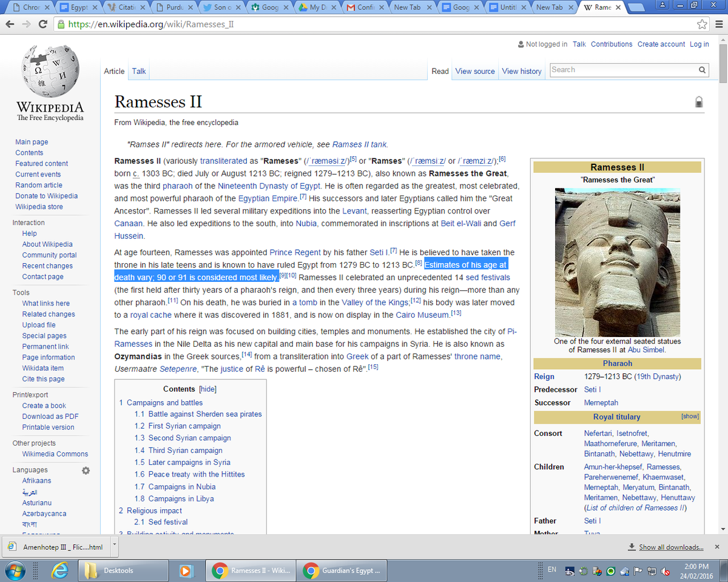Click the Ramesses II statue image
This screenshot has height=582, width=728.
click(x=618, y=262)
